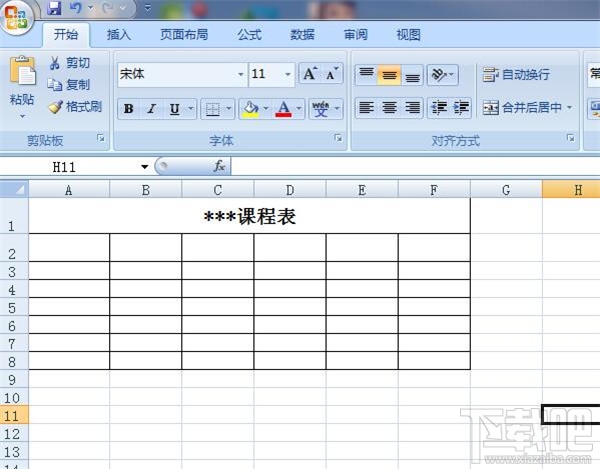Decrease the cell indent
The width and height of the screenshot is (600, 469).
tap(439, 107)
